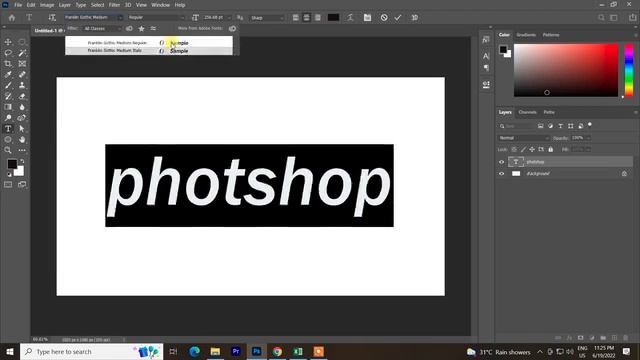Toggle the Adobe Fonts filter
This screenshot has height=360, width=640.
coord(129,29)
